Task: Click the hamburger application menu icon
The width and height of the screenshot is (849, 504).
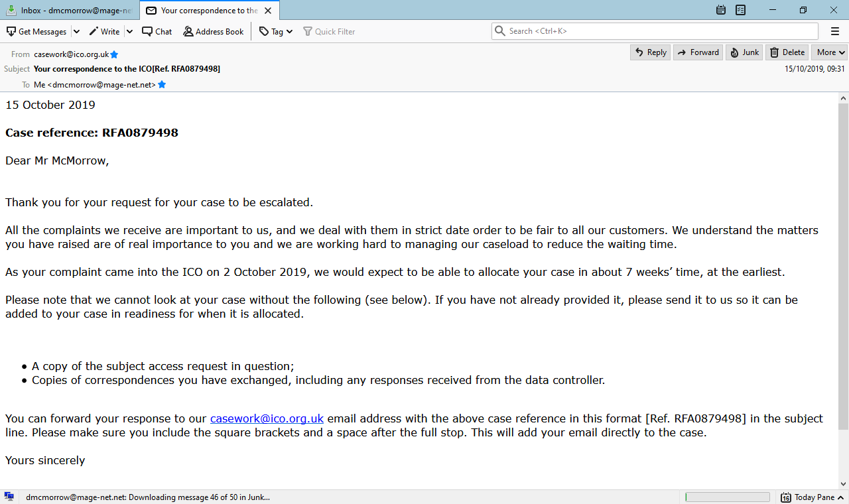Action: [x=835, y=31]
